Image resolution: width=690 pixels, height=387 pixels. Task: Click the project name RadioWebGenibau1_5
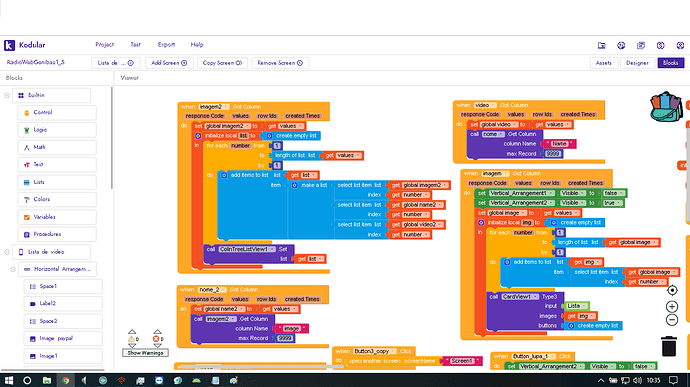[x=35, y=63]
